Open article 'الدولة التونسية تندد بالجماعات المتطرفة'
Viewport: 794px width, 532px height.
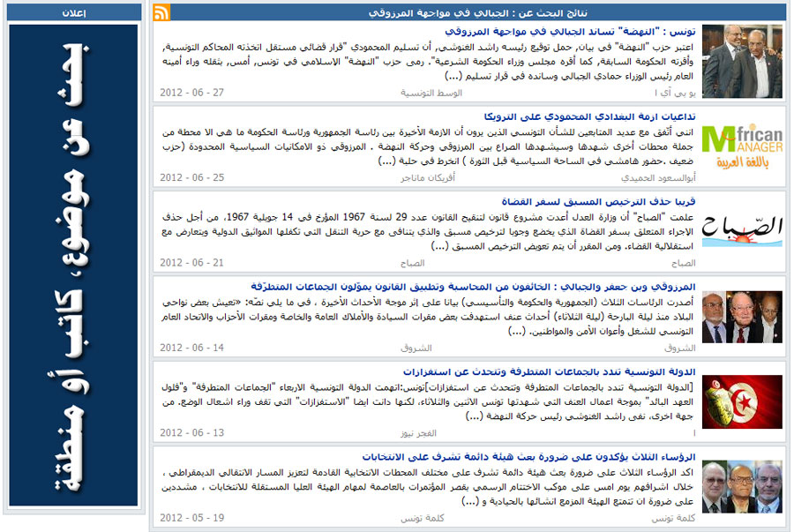550,372
